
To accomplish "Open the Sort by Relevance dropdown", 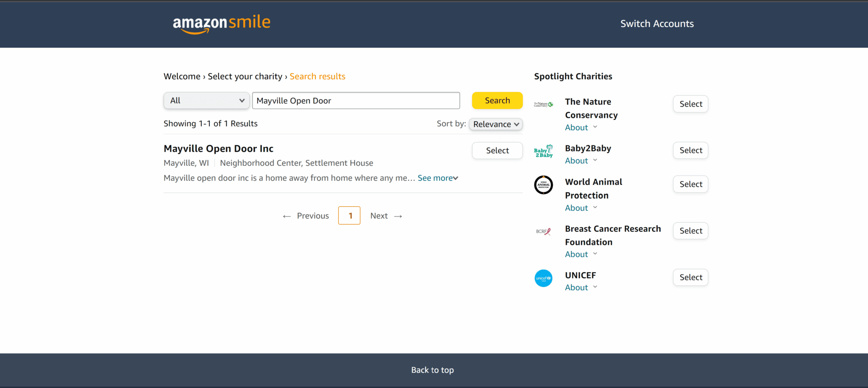I will click(496, 124).
